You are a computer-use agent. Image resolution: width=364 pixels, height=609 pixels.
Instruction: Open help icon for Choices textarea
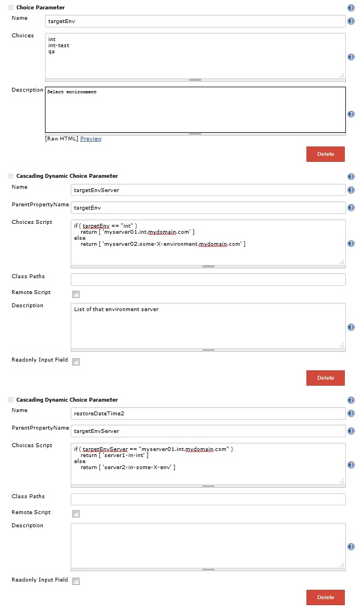click(351, 57)
